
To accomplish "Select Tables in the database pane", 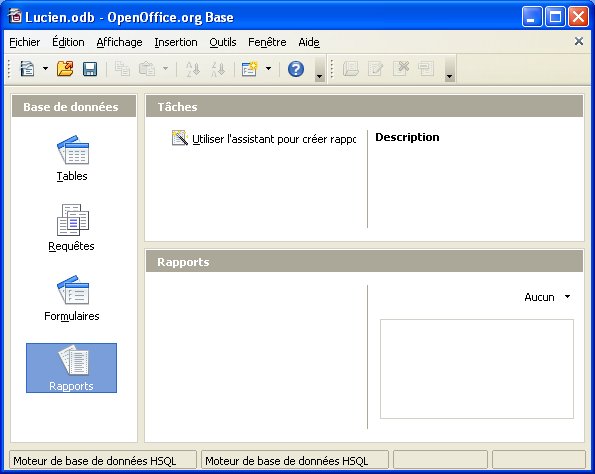I will click(x=72, y=159).
